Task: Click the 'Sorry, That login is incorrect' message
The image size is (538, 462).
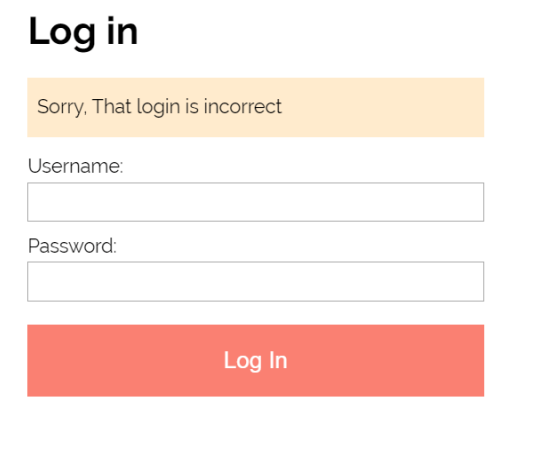Action: tap(159, 106)
